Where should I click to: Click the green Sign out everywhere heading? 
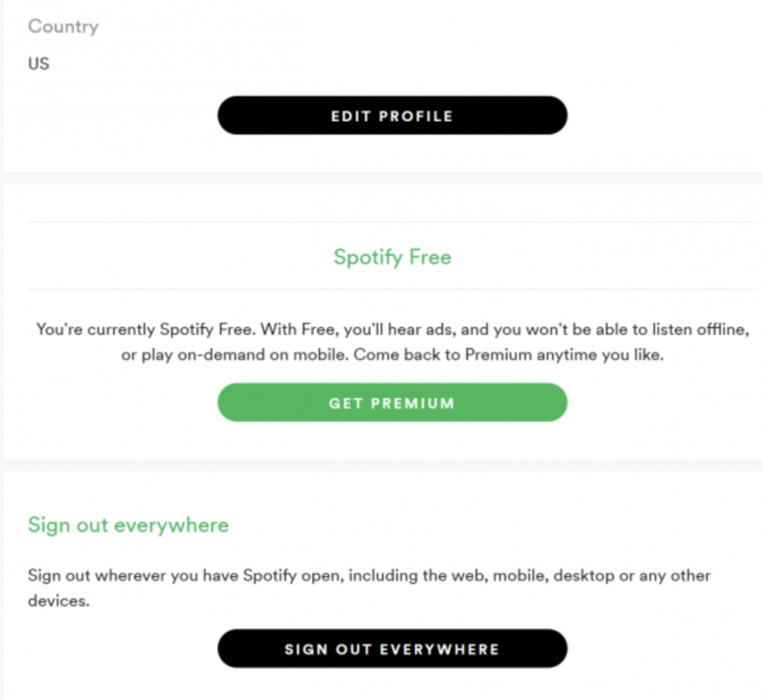click(x=128, y=525)
